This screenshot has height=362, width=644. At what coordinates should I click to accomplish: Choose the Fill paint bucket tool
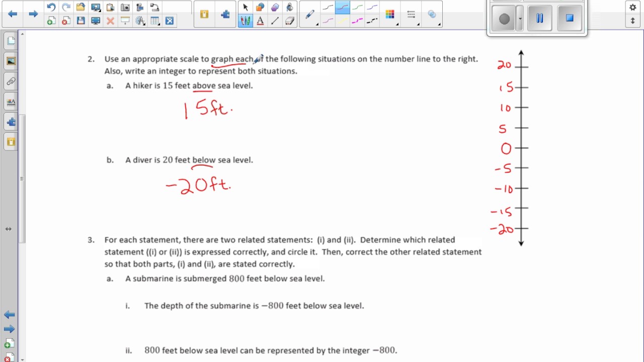[x=289, y=7]
